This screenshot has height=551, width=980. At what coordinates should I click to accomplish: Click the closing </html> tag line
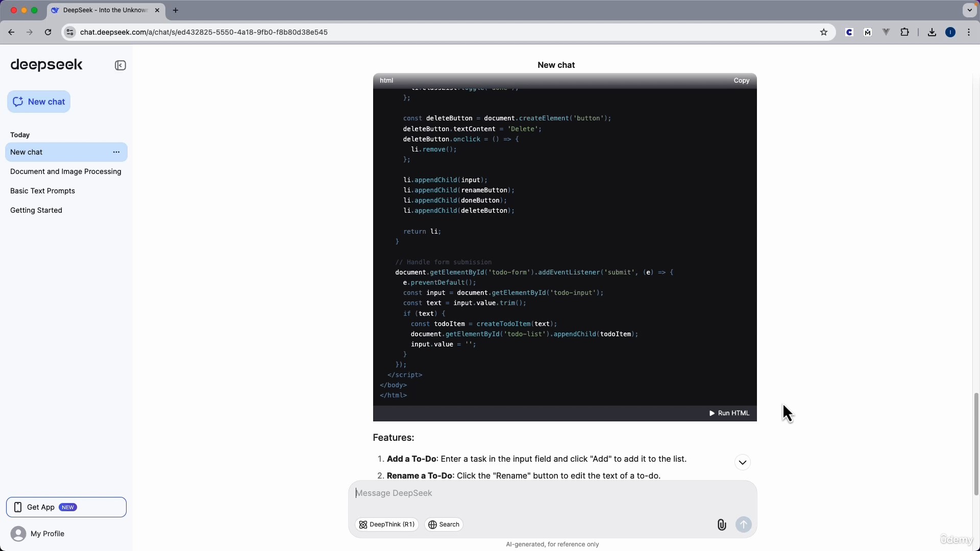point(393,395)
